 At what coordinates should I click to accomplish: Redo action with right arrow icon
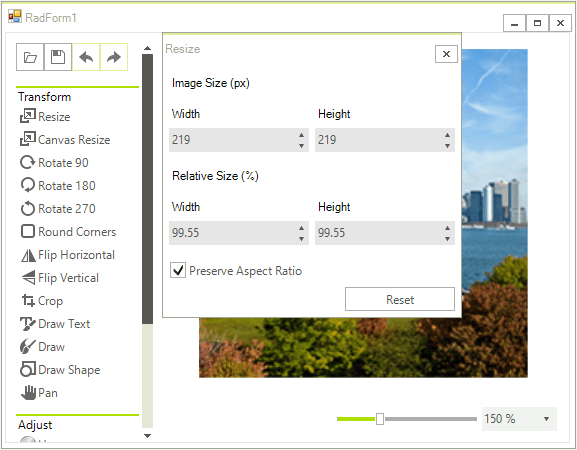pos(114,57)
